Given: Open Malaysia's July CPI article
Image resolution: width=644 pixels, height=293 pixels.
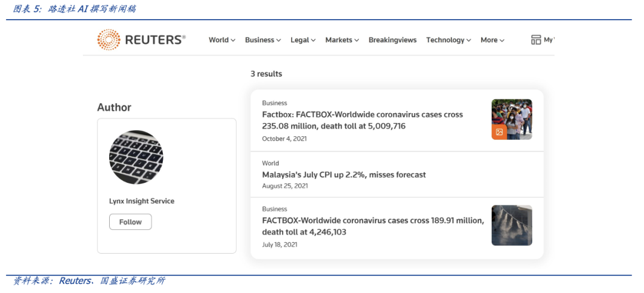Looking at the screenshot, I should (x=343, y=174).
